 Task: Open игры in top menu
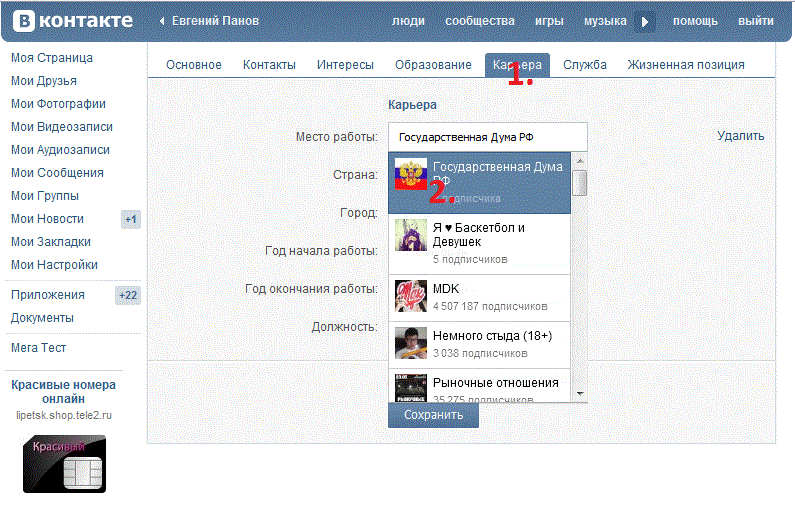click(549, 21)
